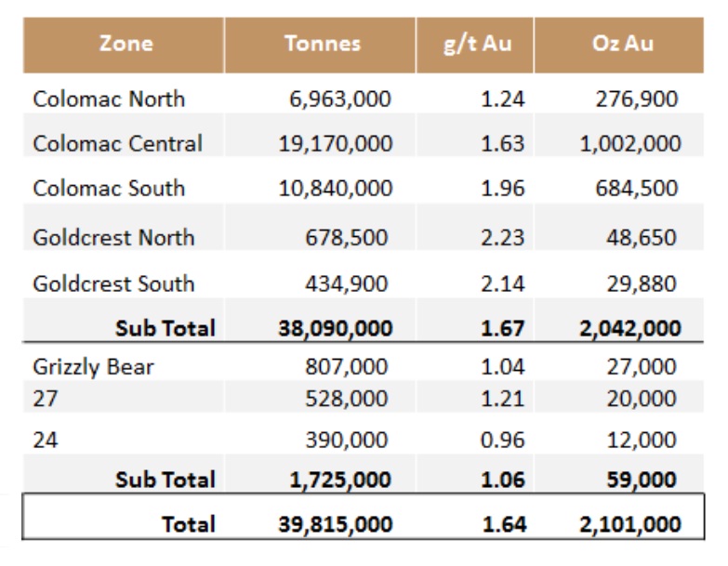Select the Goldcrest North row label
Image resolution: width=728 pixels, height=566 pixels.
113,237
